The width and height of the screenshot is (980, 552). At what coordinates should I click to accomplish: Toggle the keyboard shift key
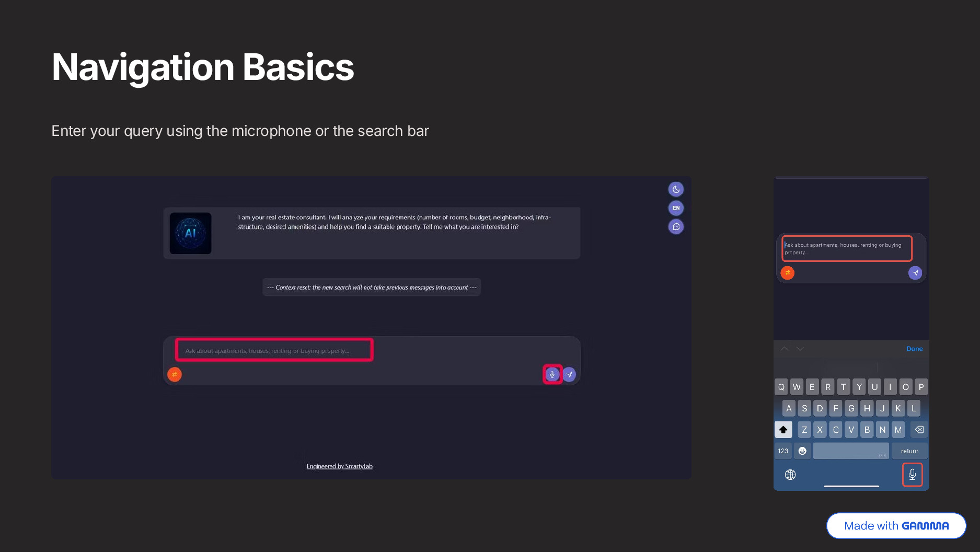click(783, 430)
